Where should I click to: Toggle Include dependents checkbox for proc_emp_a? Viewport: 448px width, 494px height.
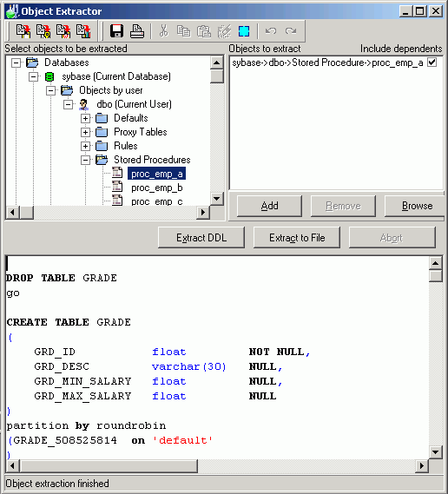[432, 62]
